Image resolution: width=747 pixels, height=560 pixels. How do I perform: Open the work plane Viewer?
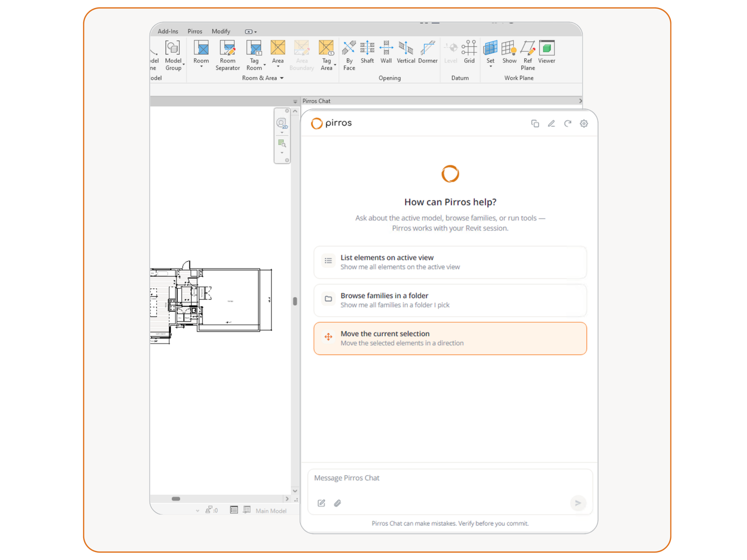[x=547, y=52]
